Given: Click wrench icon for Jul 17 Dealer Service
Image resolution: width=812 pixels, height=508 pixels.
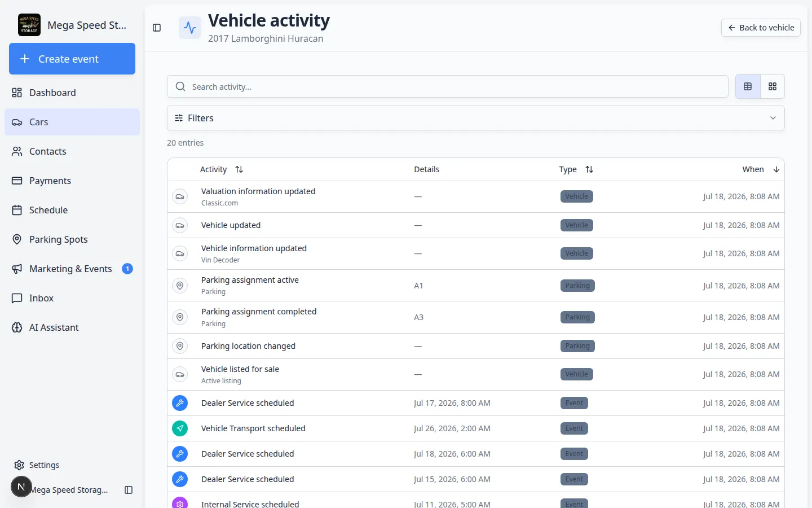Looking at the screenshot, I should tap(180, 403).
